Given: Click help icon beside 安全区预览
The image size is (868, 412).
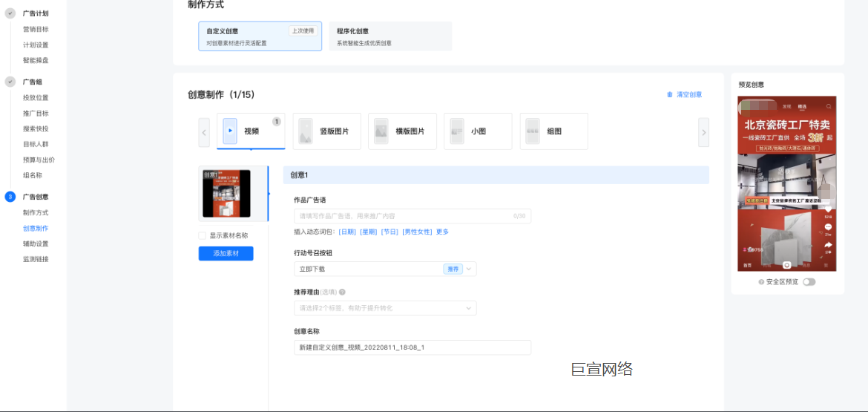Looking at the screenshot, I should tap(762, 282).
